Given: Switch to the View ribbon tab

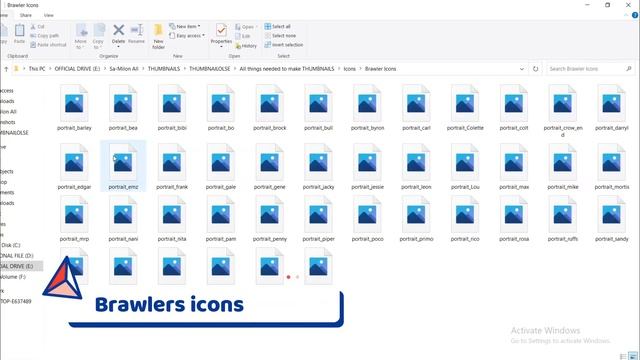Looking at the screenshot, I should pos(49,15).
